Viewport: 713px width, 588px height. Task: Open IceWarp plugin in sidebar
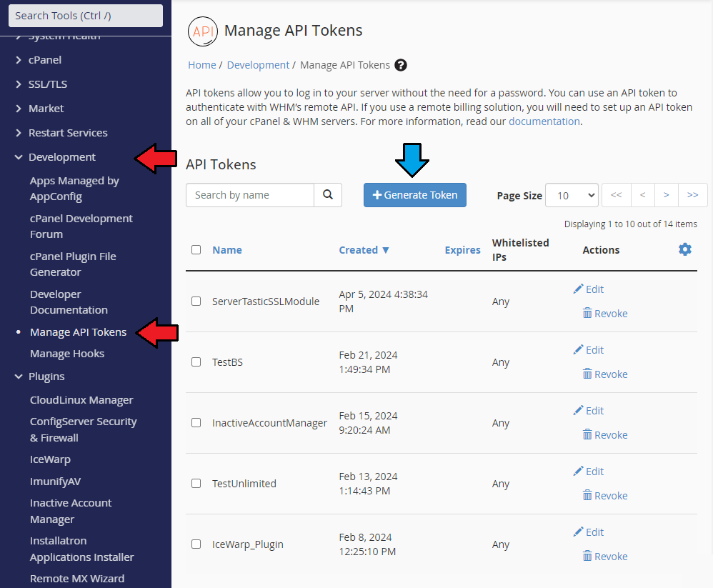pos(50,459)
